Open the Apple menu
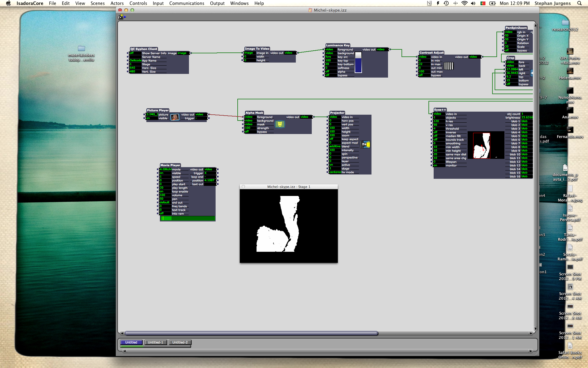 [8, 3]
